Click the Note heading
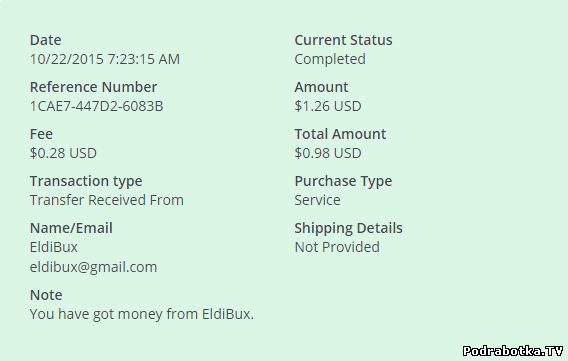The image size is (568, 361). (x=46, y=295)
